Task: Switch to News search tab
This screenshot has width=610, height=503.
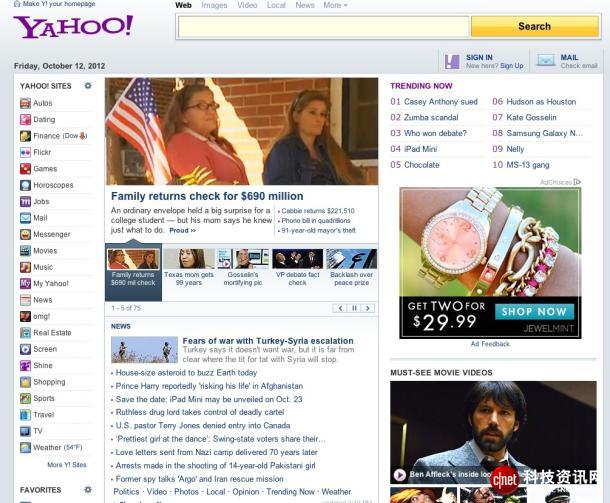Action: [305, 5]
